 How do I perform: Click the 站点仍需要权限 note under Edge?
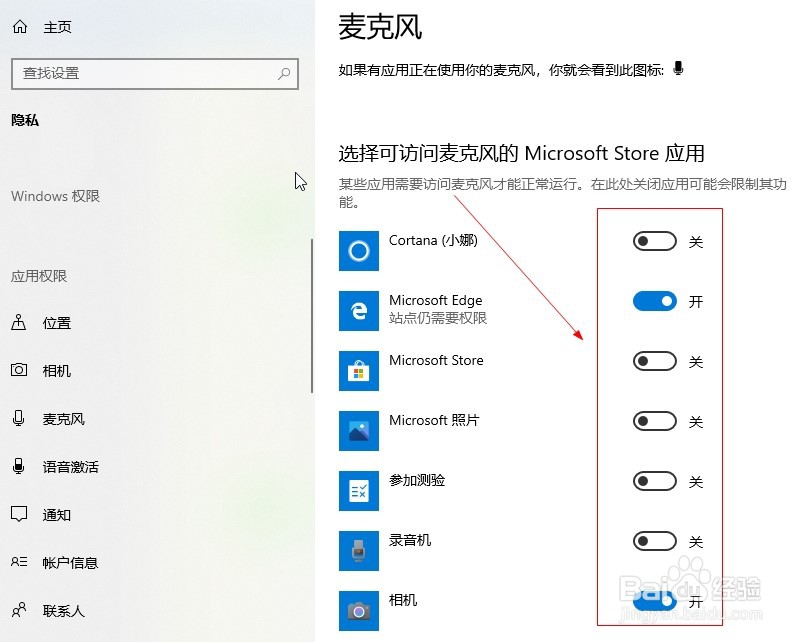point(438,318)
